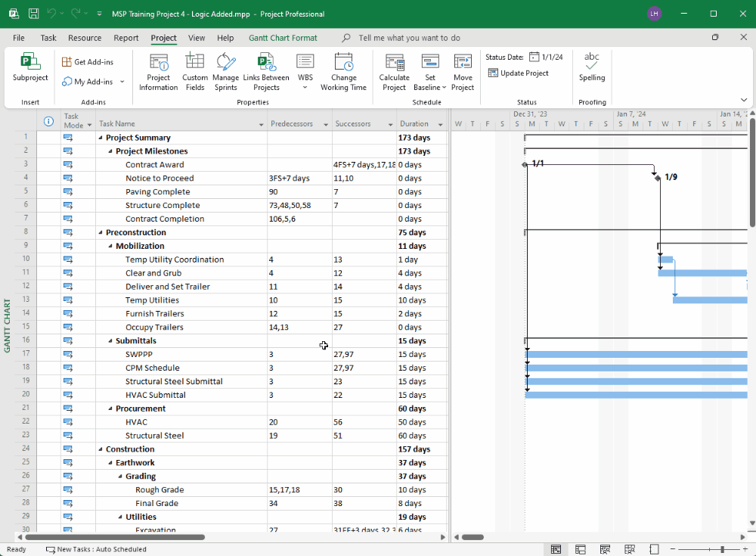Click the Task Mode column header
Screen dimensions: 756x556
coord(78,121)
